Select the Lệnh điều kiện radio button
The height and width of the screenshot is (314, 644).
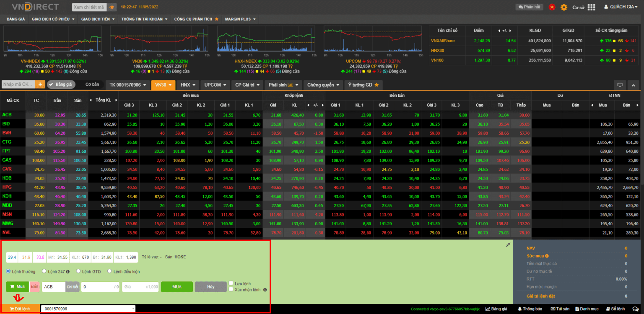(x=110, y=271)
